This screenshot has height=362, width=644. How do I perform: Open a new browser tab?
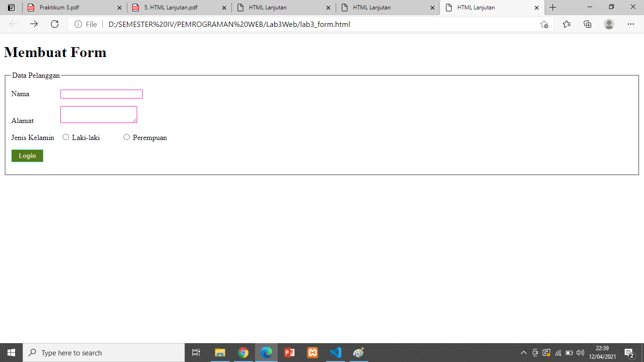(x=553, y=8)
